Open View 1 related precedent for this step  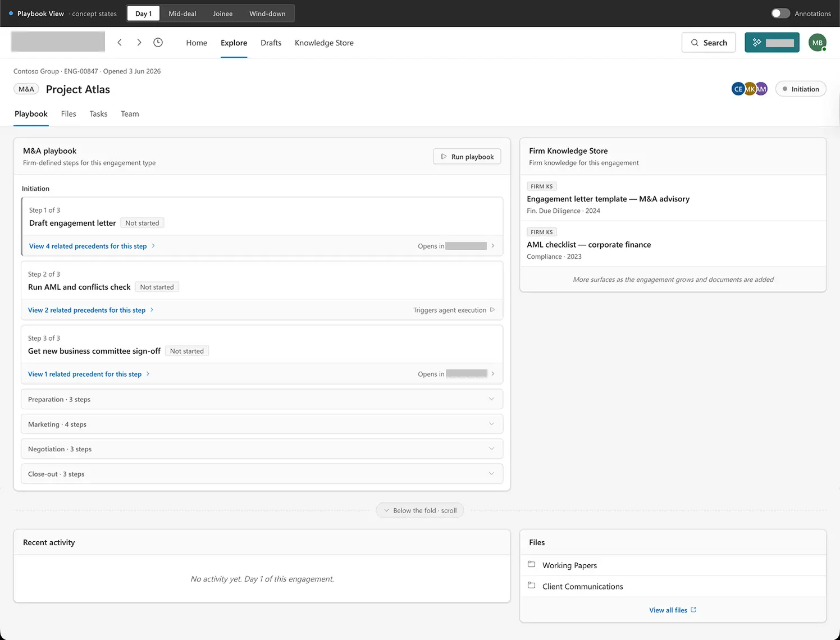pyautogui.click(x=89, y=374)
